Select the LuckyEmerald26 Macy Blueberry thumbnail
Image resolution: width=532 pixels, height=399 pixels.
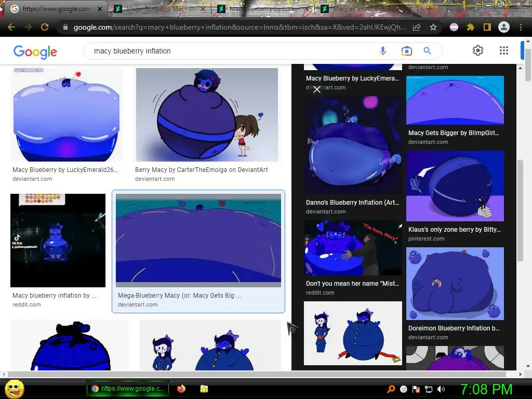(x=66, y=115)
